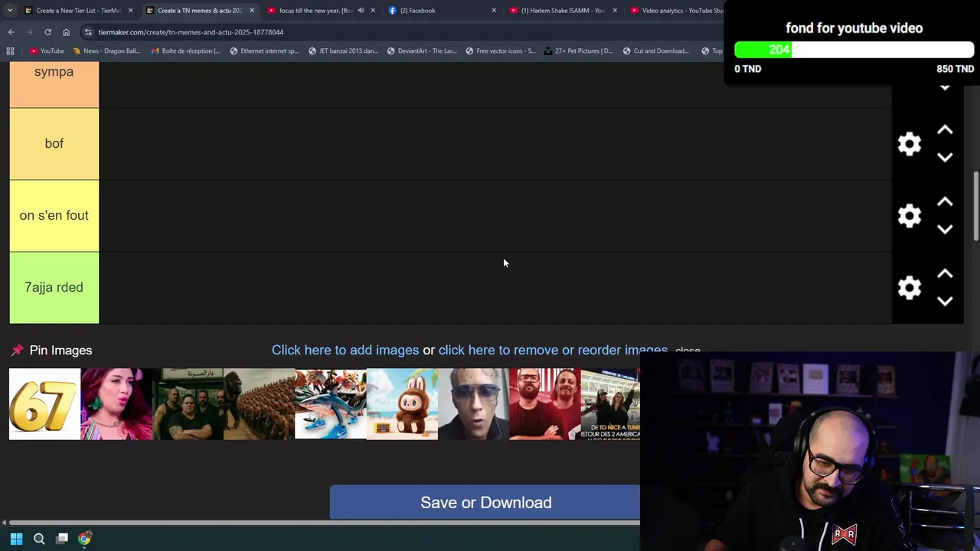
Task: Move on s'en fout tier down
Action: [945, 230]
